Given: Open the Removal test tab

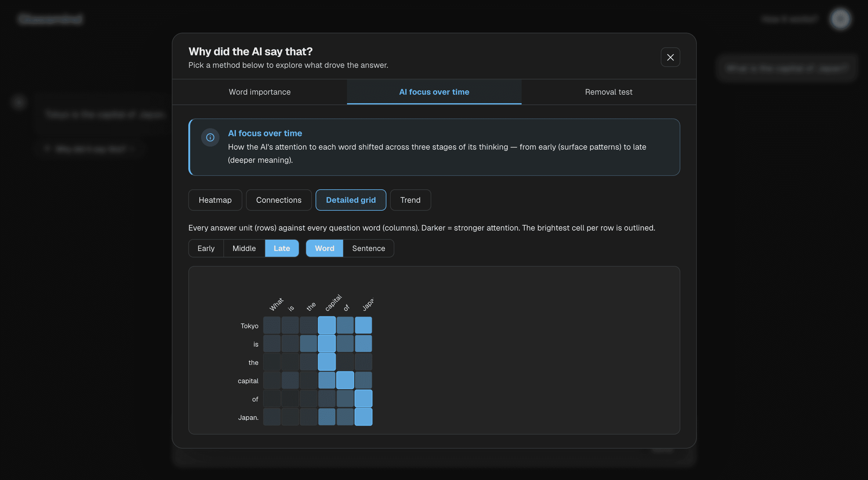Looking at the screenshot, I should 609,92.
